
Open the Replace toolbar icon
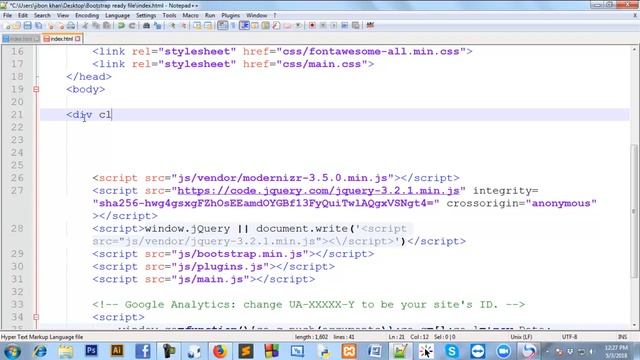coord(158,26)
